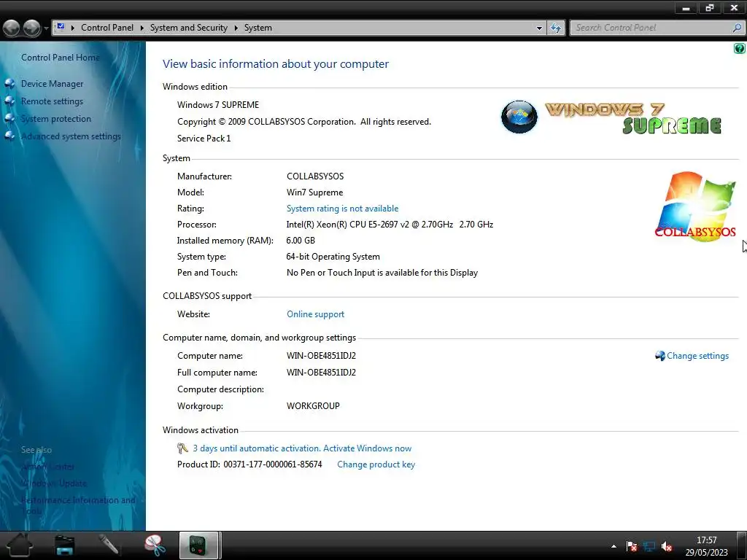Click the Control Panel icon in address bar
Viewport: 747px width, 560px height.
tap(60, 27)
